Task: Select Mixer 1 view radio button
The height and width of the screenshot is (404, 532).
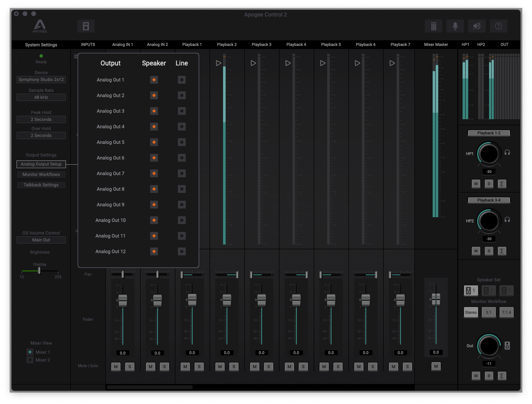Action: pyautogui.click(x=30, y=352)
